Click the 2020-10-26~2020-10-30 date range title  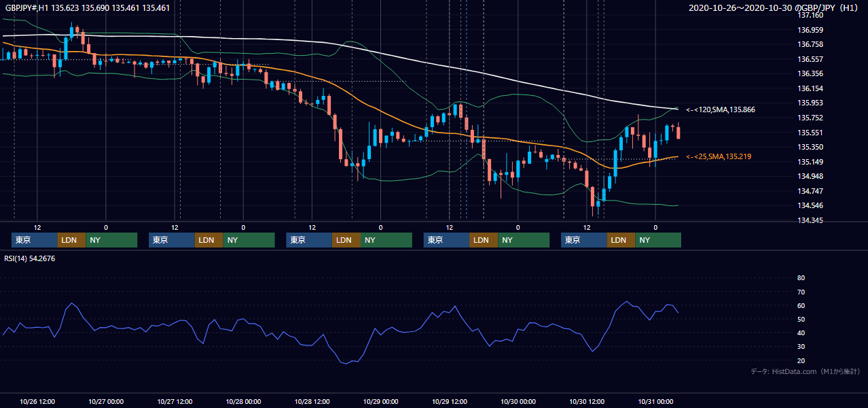click(x=775, y=8)
